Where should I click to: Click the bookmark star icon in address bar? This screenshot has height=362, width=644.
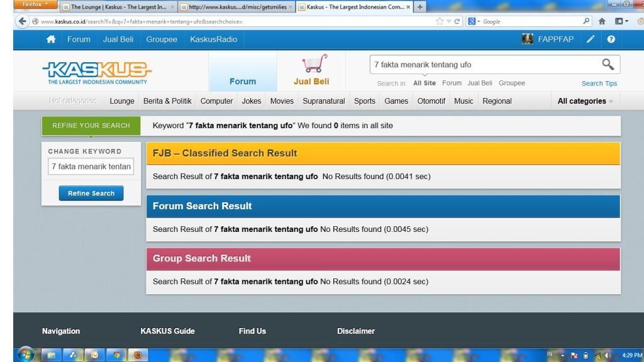tap(440, 21)
